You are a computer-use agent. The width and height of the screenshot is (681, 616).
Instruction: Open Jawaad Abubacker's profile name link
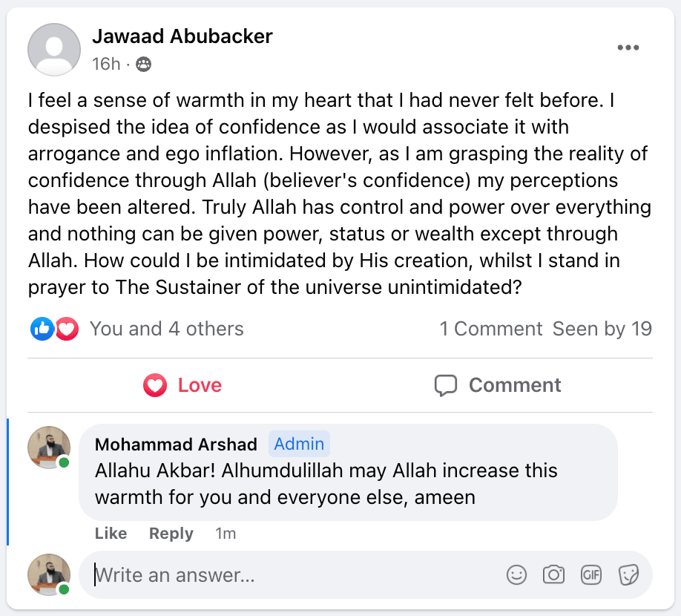pyautogui.click(x=182, y=36)
